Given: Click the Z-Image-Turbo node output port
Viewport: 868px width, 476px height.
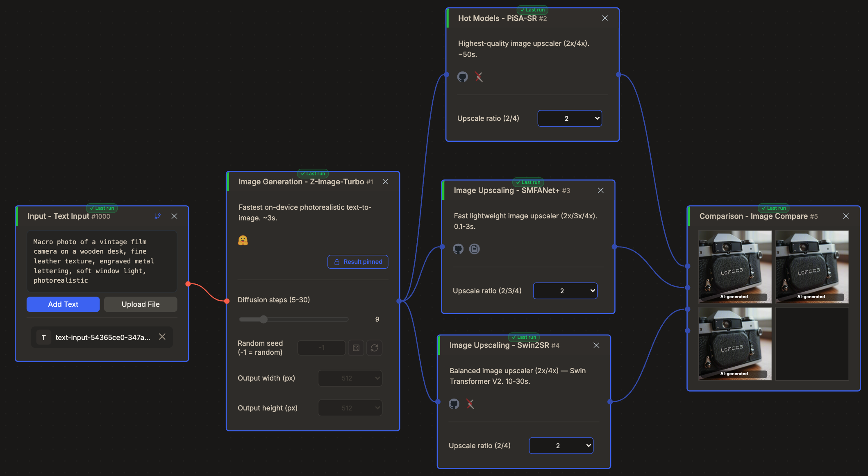Looking at the screenshot, I should 399,301.
